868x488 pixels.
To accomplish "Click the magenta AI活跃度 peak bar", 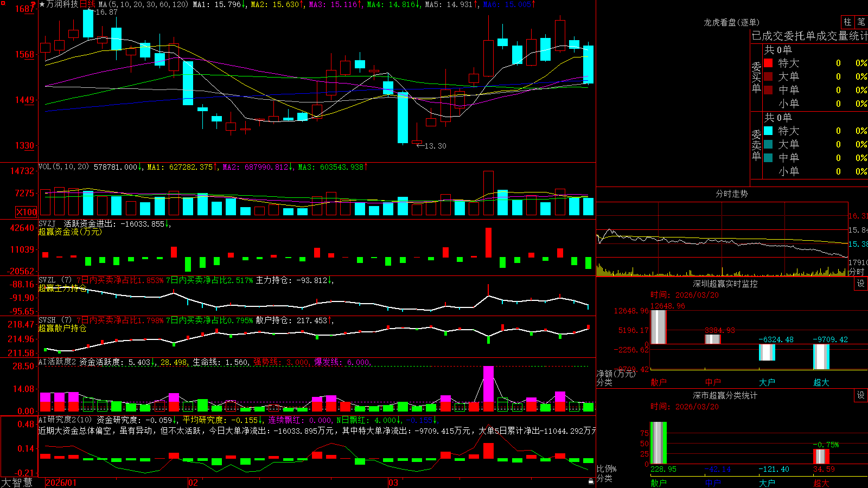I will 488,384.
